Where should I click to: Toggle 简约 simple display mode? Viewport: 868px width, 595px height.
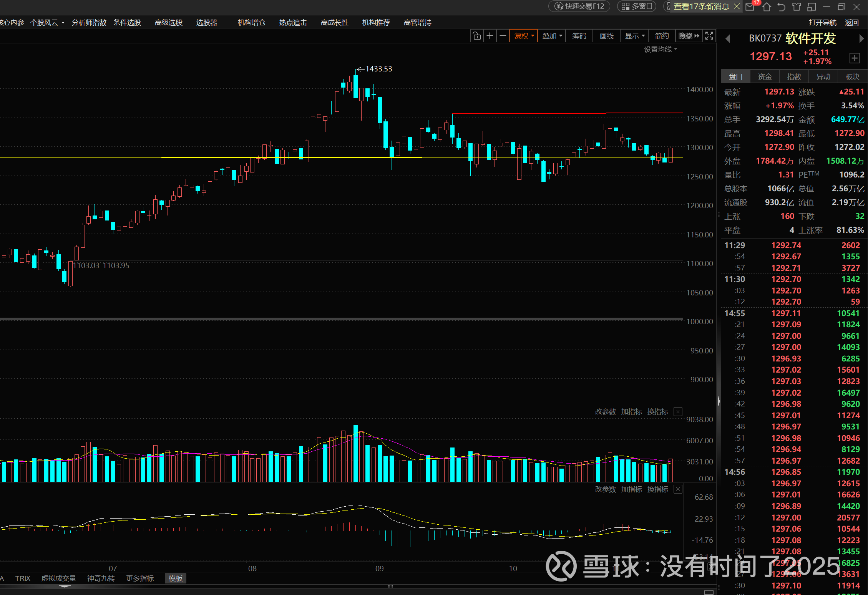point(662,36)
